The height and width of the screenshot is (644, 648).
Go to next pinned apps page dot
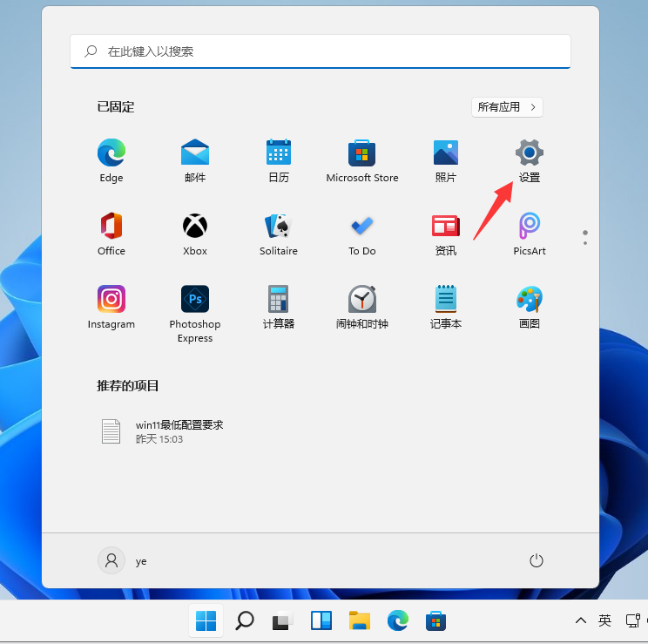585,243
